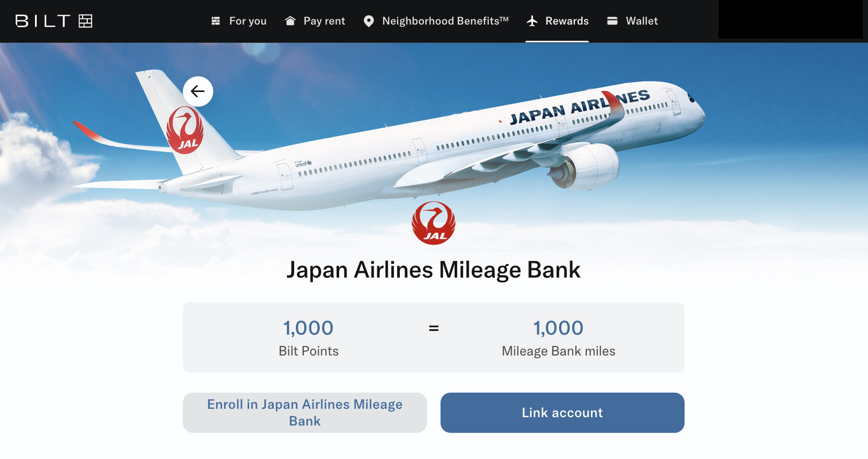Click the BILT logo
The width and height of the screenshot is (868, 459).
(54, 21)
